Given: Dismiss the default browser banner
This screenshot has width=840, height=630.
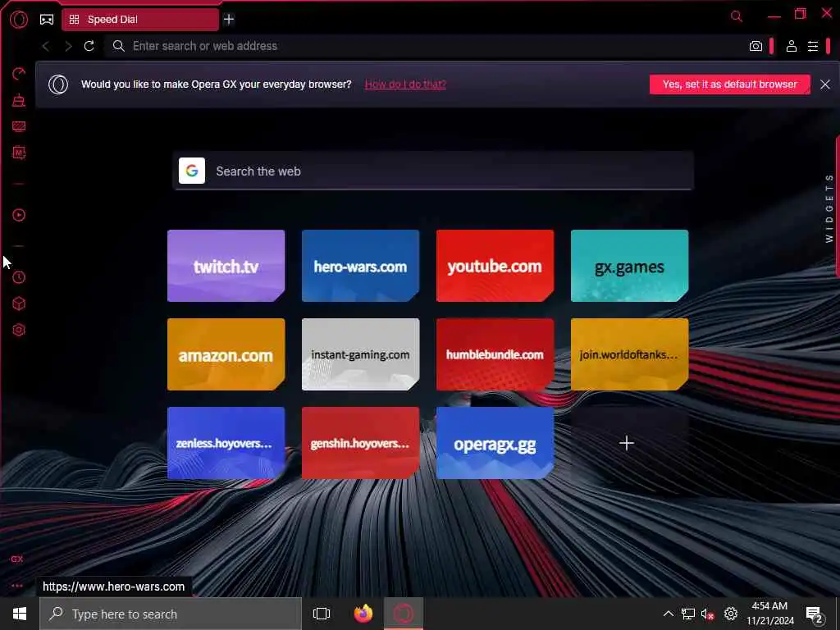Looking at the screenshot, I should [x=825, y=84].
